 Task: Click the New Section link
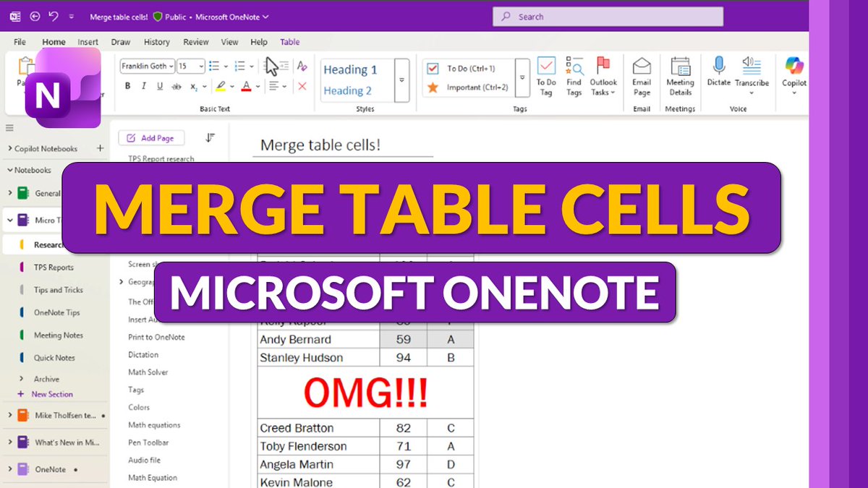[52, 395]
